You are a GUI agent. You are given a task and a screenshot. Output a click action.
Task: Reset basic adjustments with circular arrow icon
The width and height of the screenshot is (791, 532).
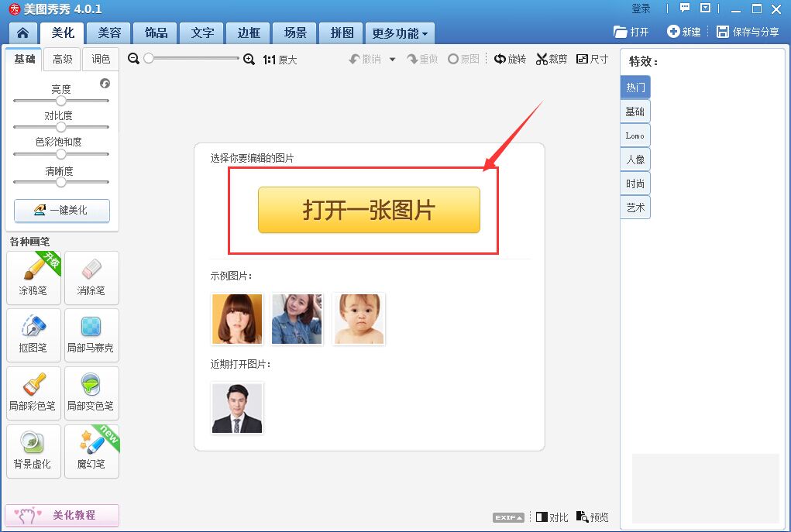105,84
